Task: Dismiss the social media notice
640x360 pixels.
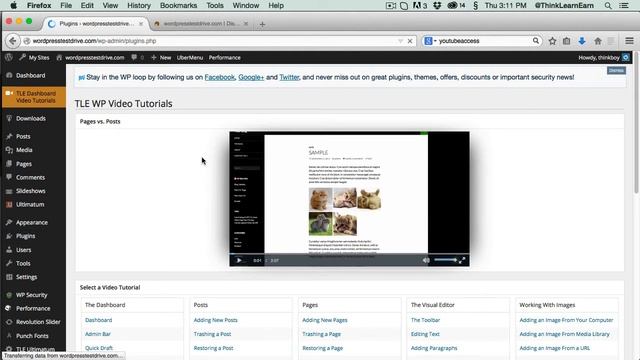Action: 616,71
